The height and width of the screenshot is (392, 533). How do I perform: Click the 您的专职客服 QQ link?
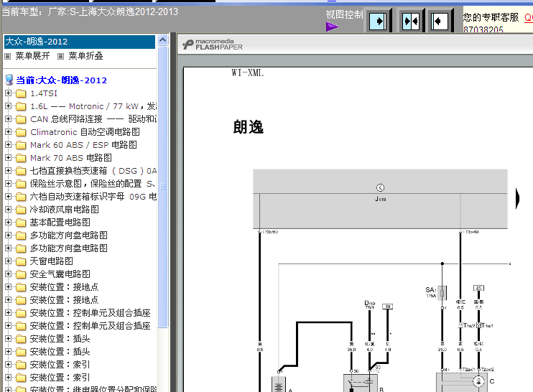tap(529, 18)
